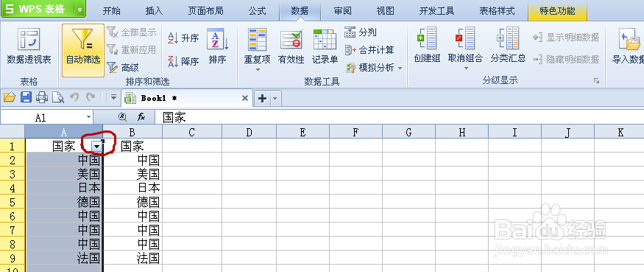
Task: Click the open folder icon in quick toolbar
Action: 9,97
